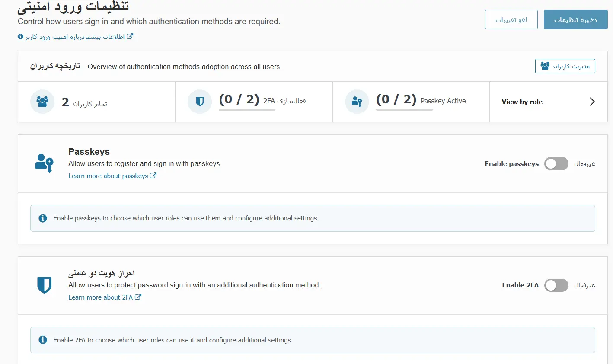This screenshot has width=613, height=364.
Task: Click the Passkey Active progress bar
Action: tap(404, 110)
